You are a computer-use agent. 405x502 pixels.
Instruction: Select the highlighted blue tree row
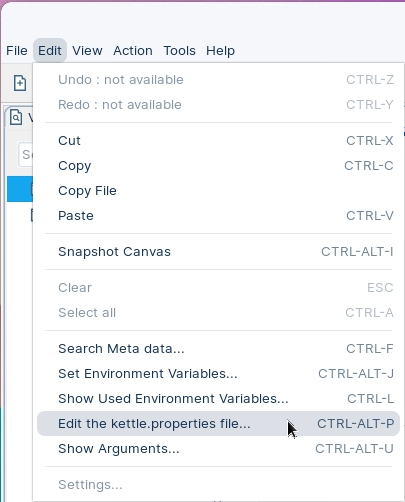click(20, 189)
